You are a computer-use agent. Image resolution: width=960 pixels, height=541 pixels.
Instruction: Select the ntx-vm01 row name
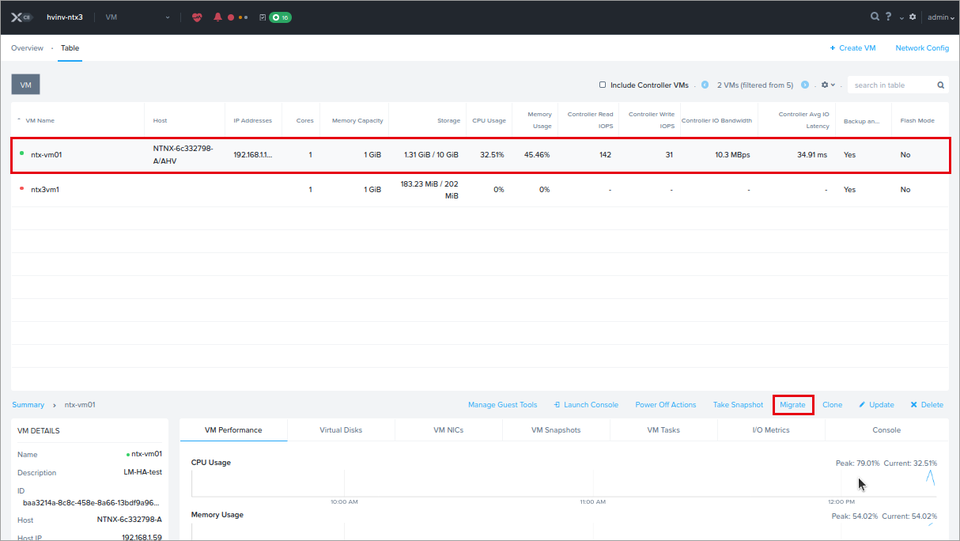[x=47, y=155]
